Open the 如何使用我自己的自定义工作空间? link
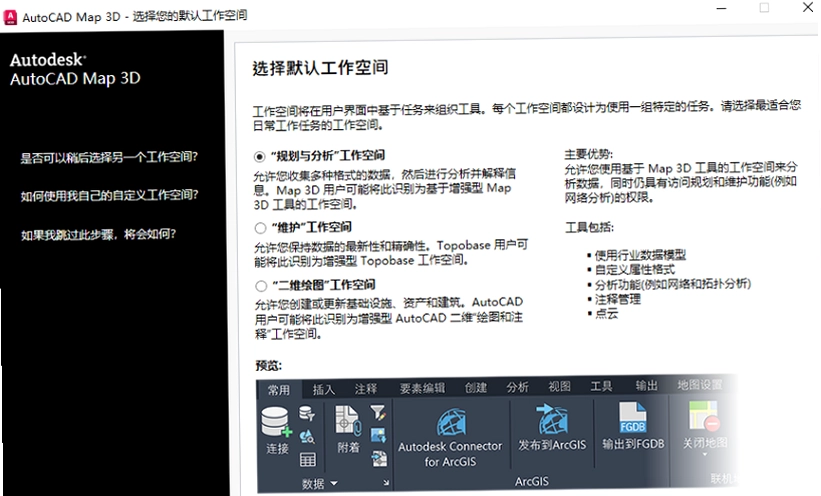The height and width of the screenshot is (496, 821). point(109,195)
